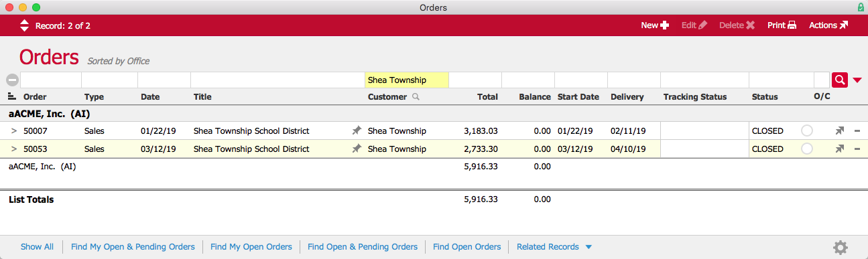The image size is (868, 259).
Task: Sort by the Type column header
Action: 94,97
